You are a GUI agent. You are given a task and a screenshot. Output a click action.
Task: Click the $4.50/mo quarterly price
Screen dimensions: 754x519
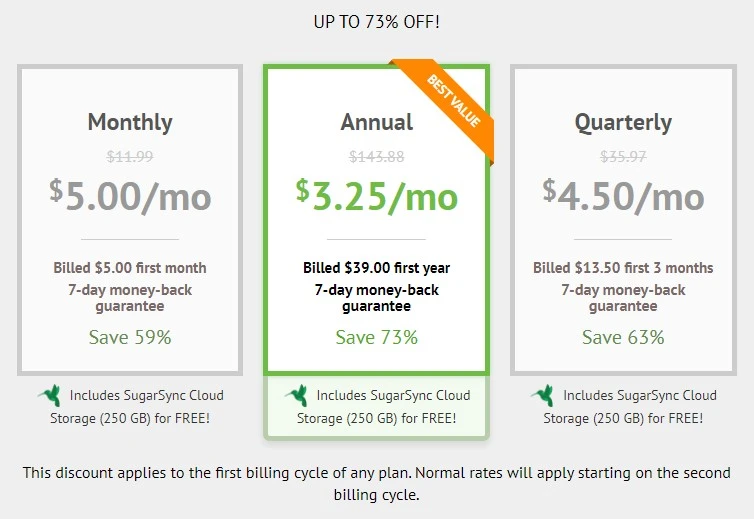pyautogui.click(x=623, y=195)
